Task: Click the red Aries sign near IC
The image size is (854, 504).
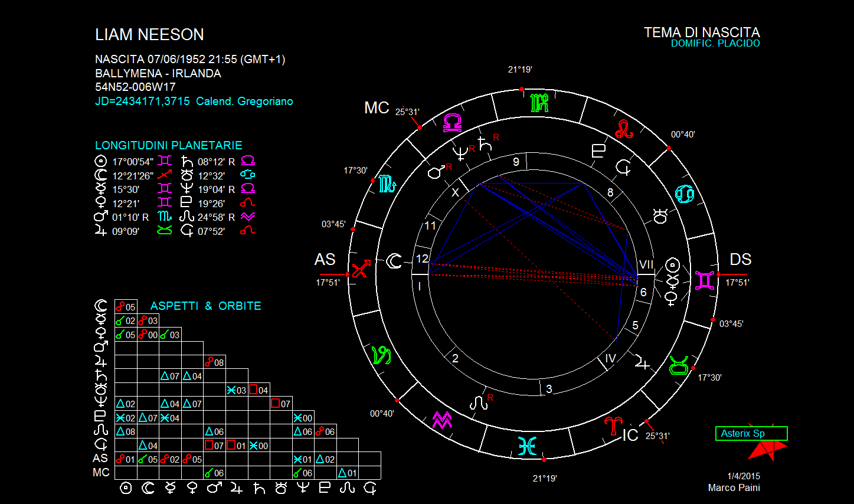Action: [x=614, y=426]
